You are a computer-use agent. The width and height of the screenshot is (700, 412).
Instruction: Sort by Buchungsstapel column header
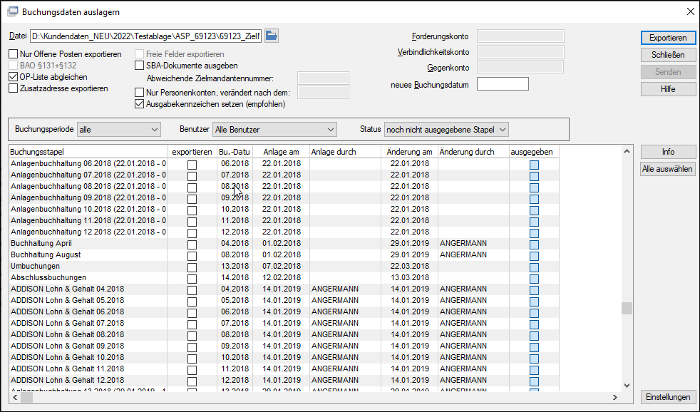pyautogui.click(x=88, y=152)
